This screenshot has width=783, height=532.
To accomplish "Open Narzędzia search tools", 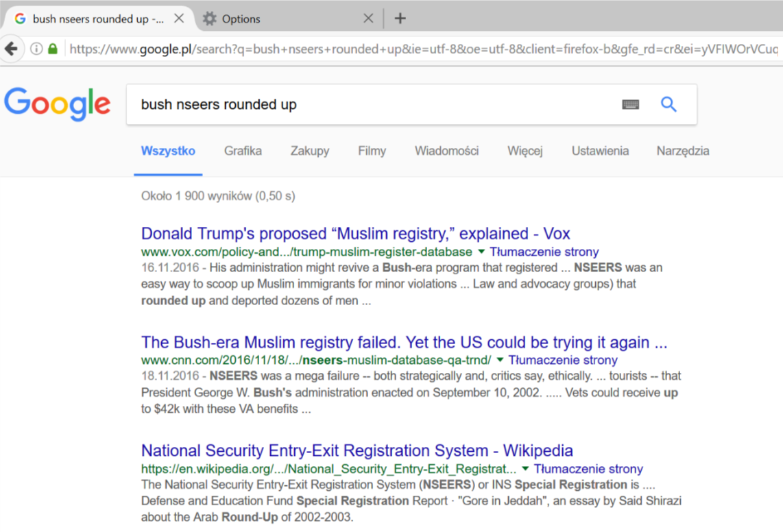I will click(683, 151).
